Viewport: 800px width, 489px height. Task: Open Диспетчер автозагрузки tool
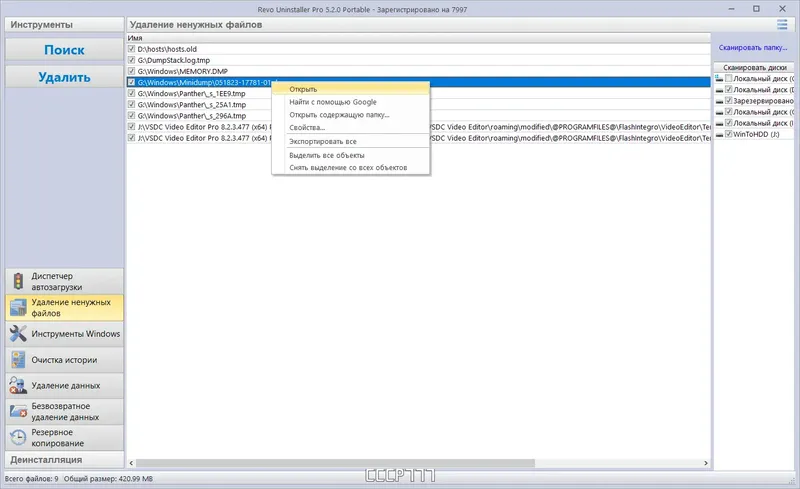[64, 281]
